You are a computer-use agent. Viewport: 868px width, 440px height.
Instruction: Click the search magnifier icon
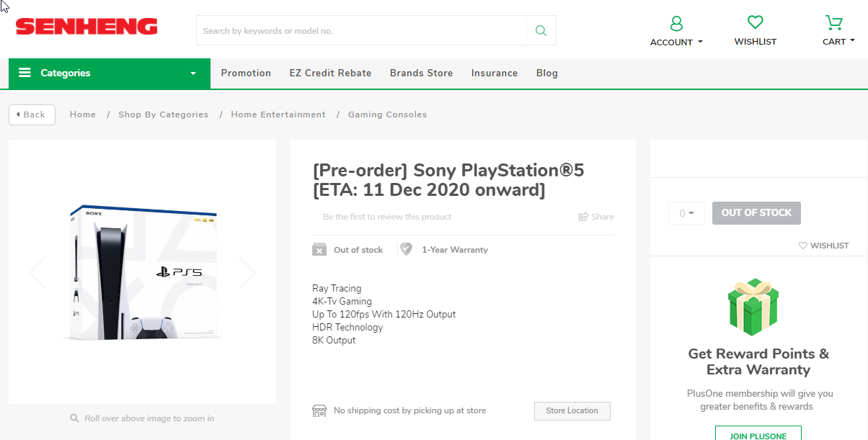[x=541, y=31]
